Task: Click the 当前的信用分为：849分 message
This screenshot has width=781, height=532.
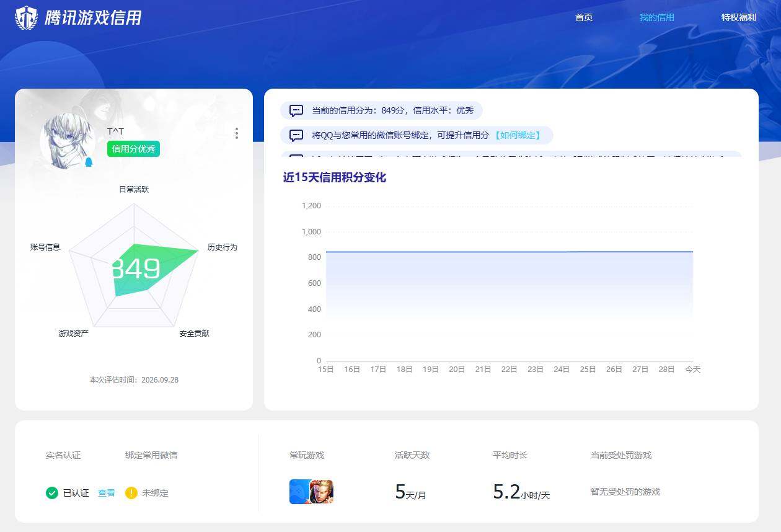Action: [392, 111]
